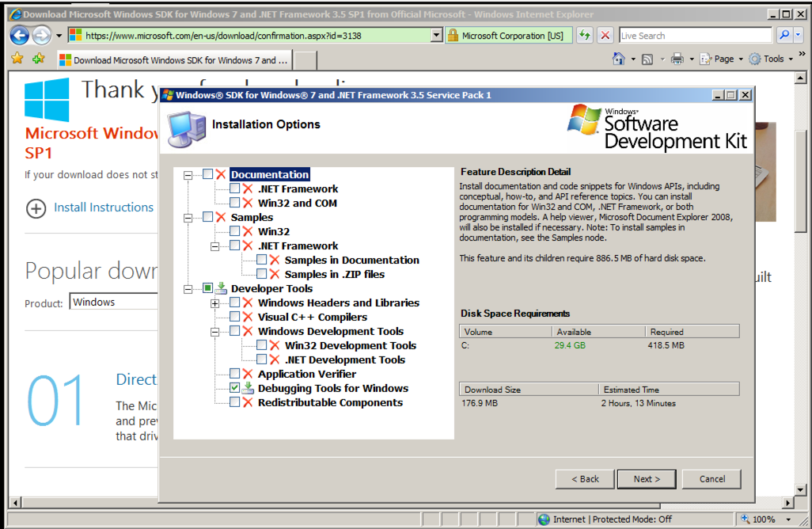Click the horizontal scrollbar right arrow
This screenshot has height=529, width=812.
788,503
